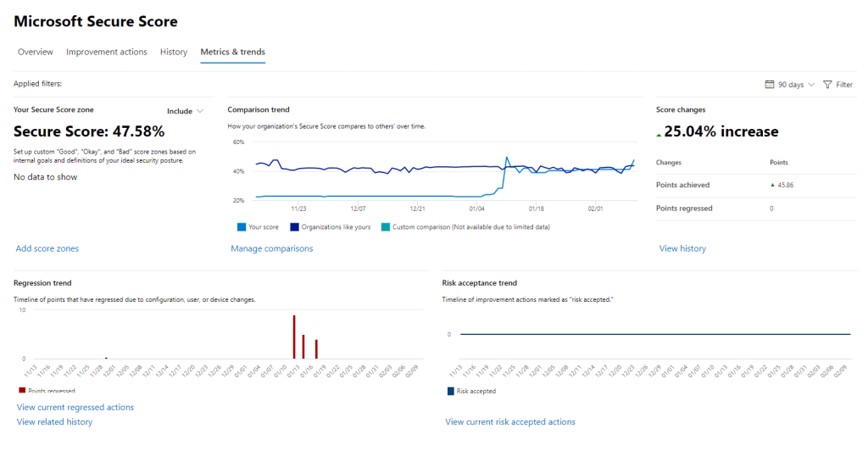Select the Metrics & trends tab
The width and height of the screenshot is (868, 473).
(232, 52)
